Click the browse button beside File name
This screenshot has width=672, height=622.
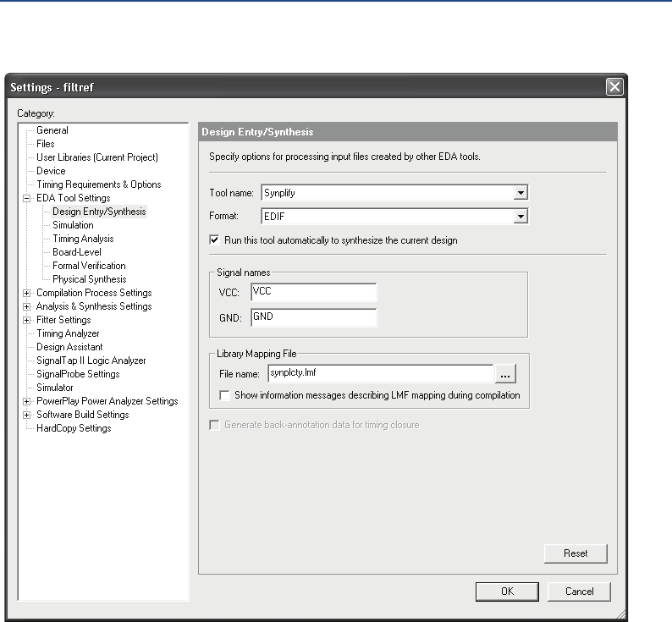(x=505, y=373)
